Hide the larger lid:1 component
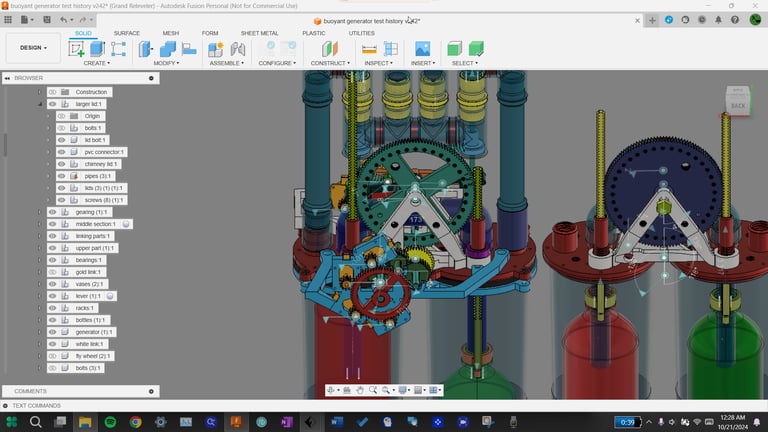The height and width of the screenshot is (432, 768). (x=52, y=104)
